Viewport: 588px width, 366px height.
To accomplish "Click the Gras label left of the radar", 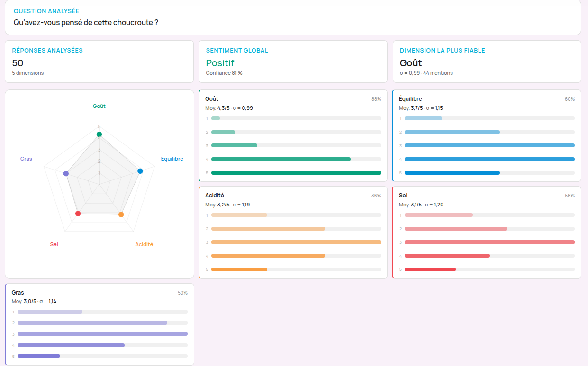I will pyautogui.click(x=26, y=159).
